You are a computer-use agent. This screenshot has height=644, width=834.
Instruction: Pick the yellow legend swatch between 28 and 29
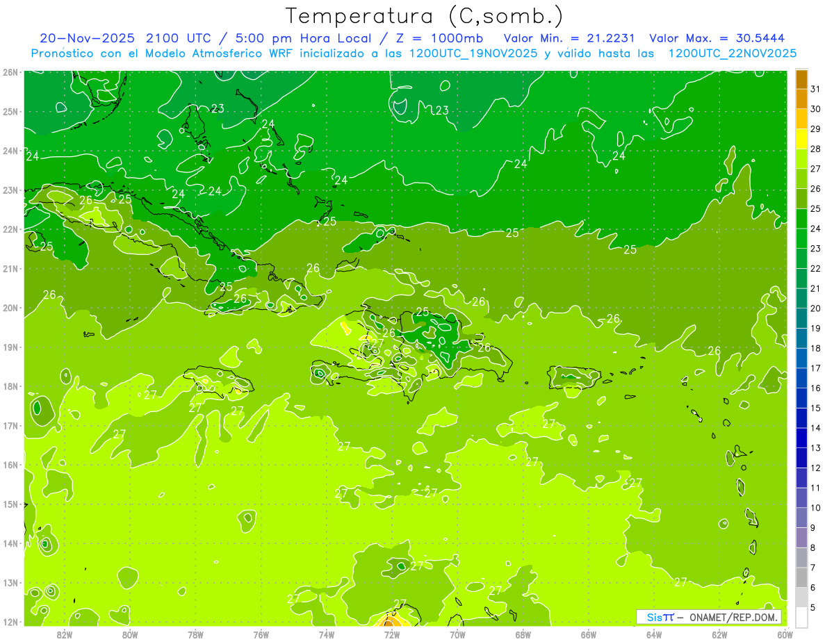point(802,139)
